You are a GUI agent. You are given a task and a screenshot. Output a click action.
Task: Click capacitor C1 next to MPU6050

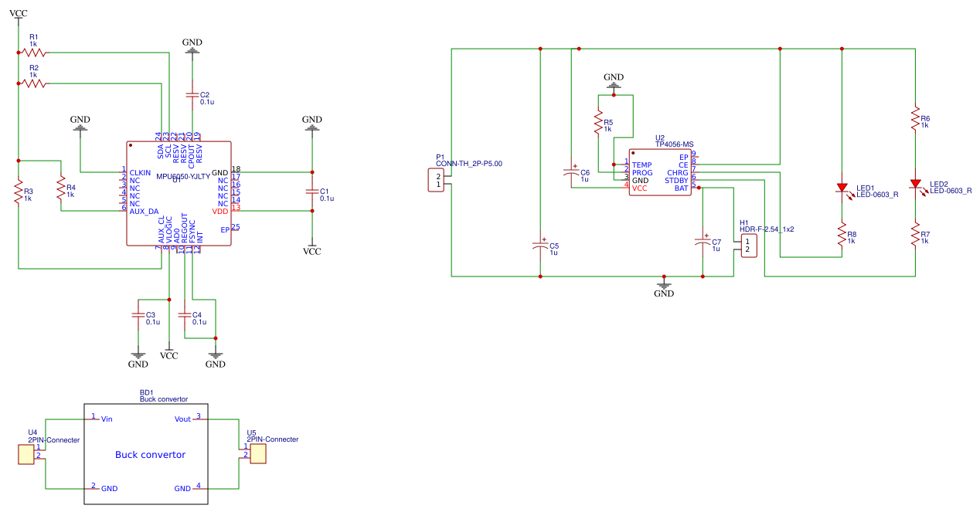[x=312, y=192]
